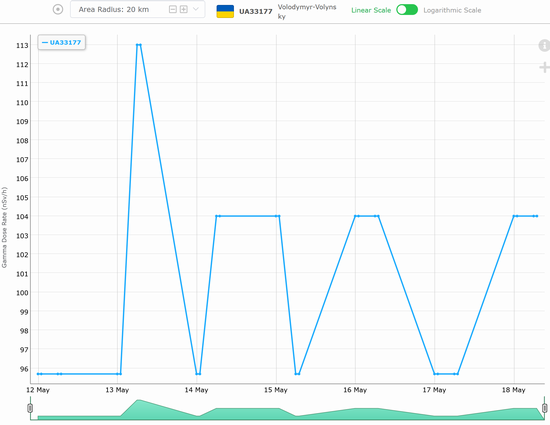Click the right range slider handle

pos(545,408)
